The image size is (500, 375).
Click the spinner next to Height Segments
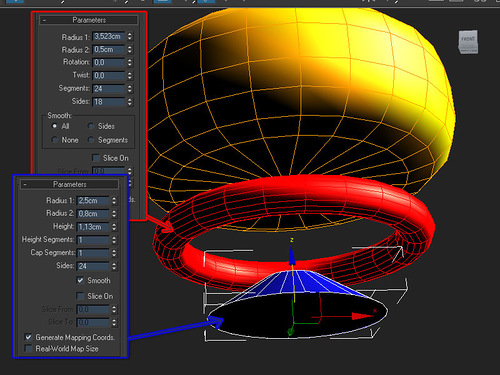tap(114, 240)
